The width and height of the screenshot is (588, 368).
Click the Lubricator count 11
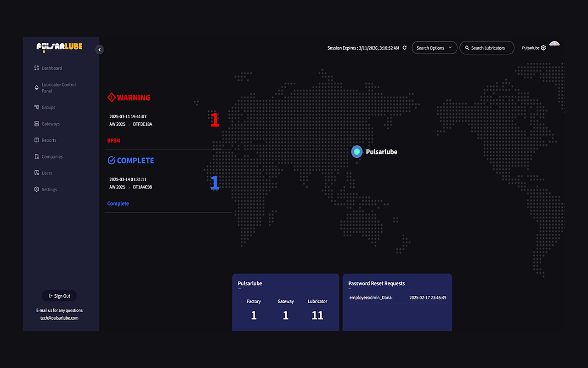tap(317, 315)
